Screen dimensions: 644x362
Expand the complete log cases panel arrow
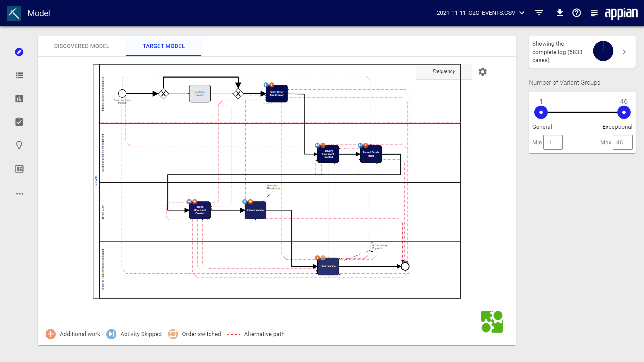[624, 52]
